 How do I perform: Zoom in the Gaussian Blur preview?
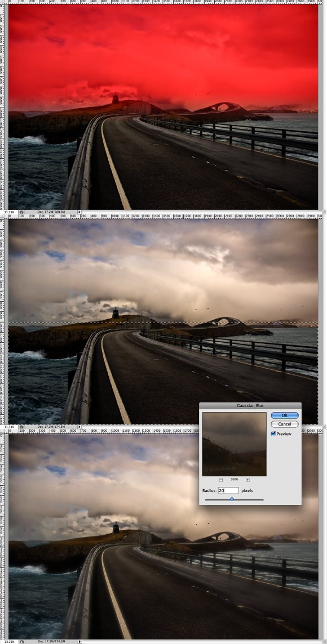[x=248, y=480]
